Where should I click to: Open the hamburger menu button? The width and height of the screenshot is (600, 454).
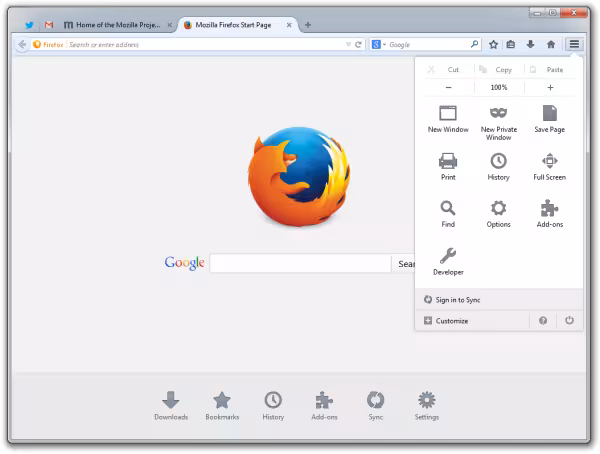[574, 44]
